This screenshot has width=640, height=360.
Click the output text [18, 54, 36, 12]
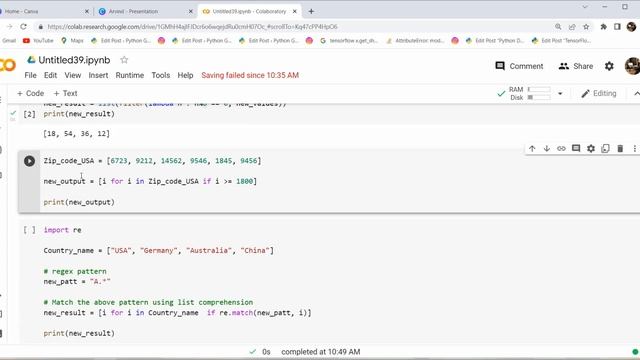point(76,133)
